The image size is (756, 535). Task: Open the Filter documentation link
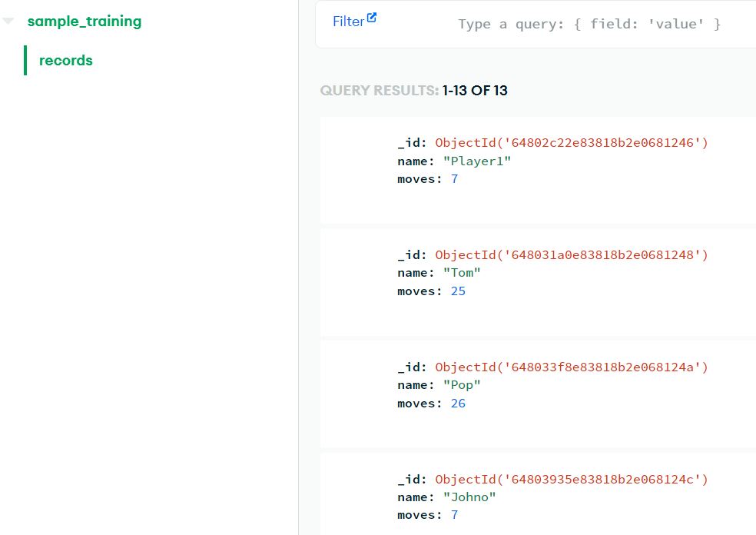click(348, 22)
